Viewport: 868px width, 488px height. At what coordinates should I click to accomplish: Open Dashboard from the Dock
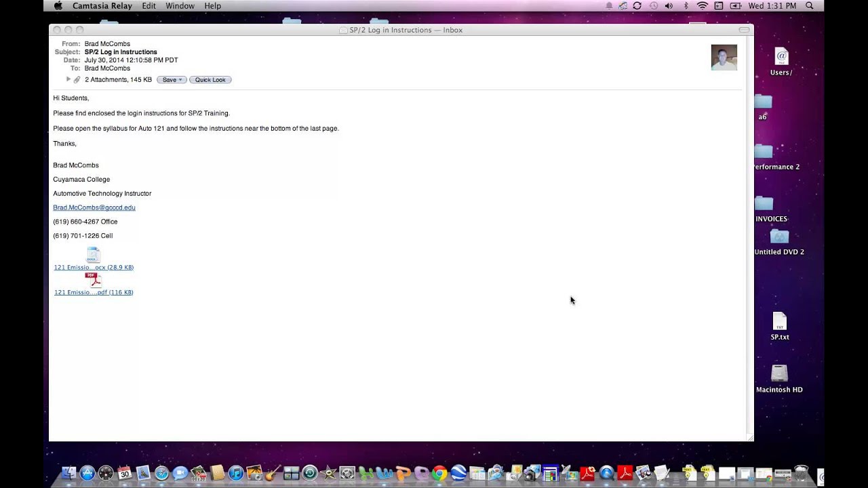106,473
